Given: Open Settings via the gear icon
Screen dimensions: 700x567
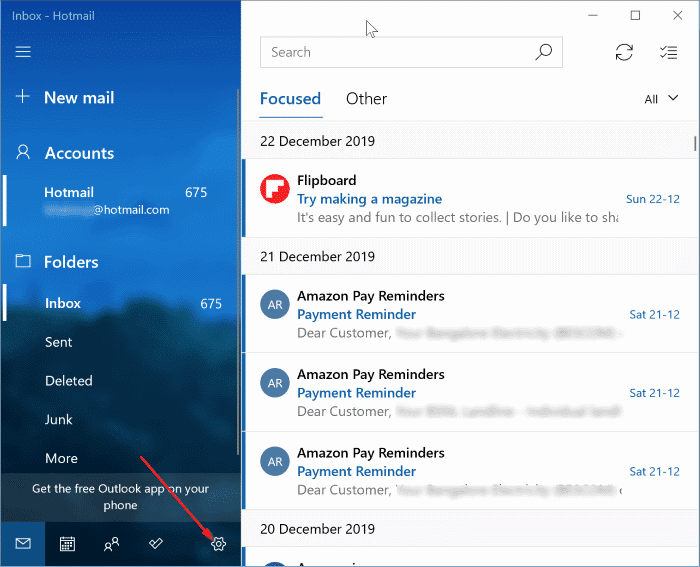Looking at the screenshot, I should pos(218,544).
